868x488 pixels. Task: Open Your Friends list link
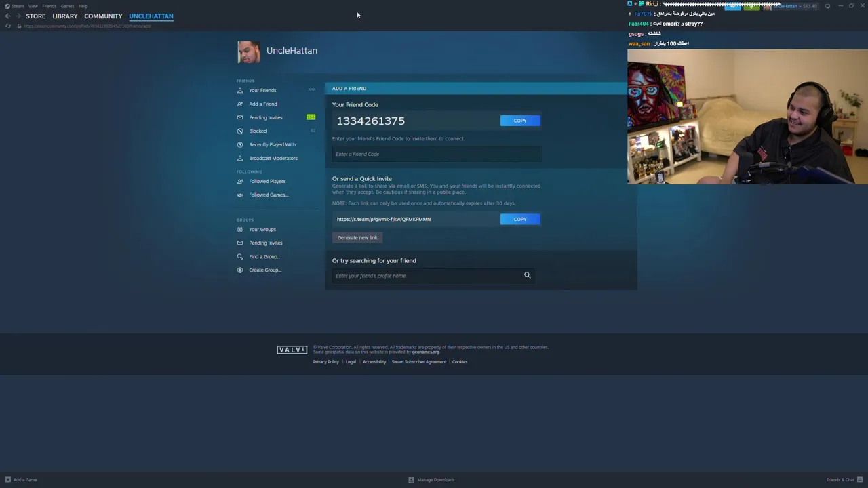coord(262,90)
